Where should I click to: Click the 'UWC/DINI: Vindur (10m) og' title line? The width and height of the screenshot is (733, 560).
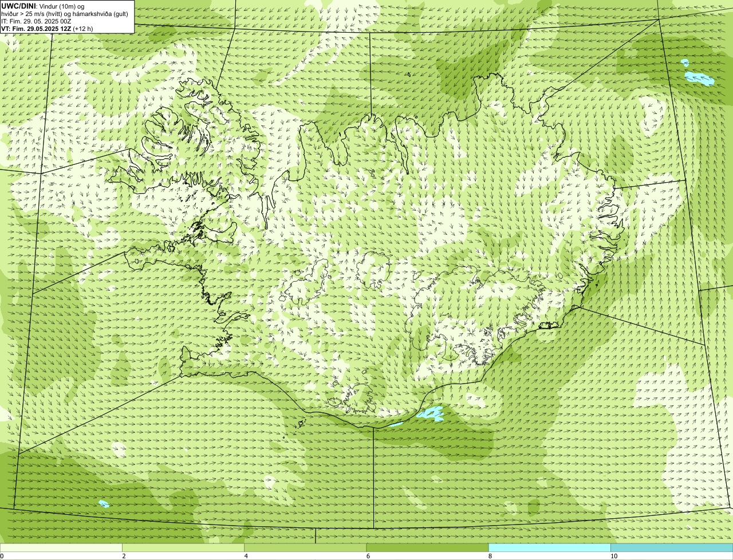pos(43,6)
